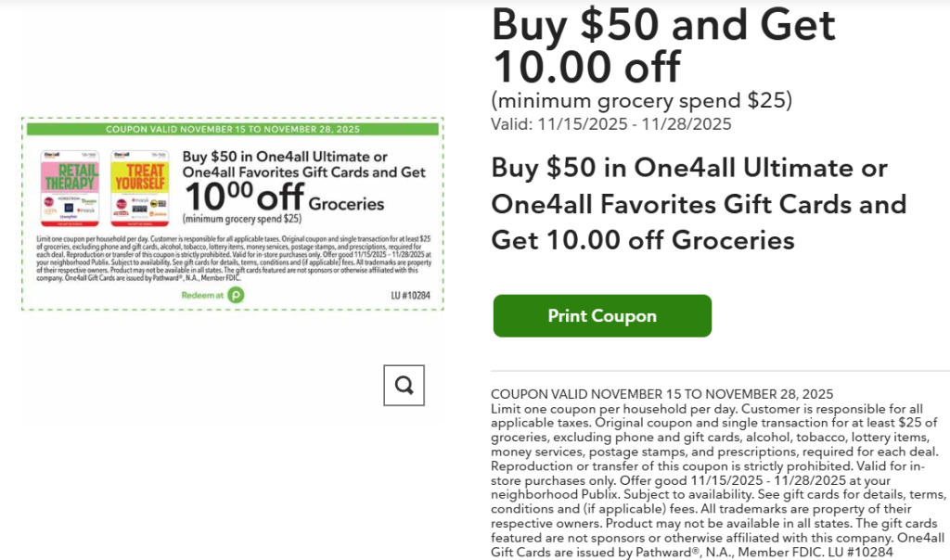950x560 pixels.
Task: Click the magnifying glass zoom icon
Action: click(x=404, y=385)
